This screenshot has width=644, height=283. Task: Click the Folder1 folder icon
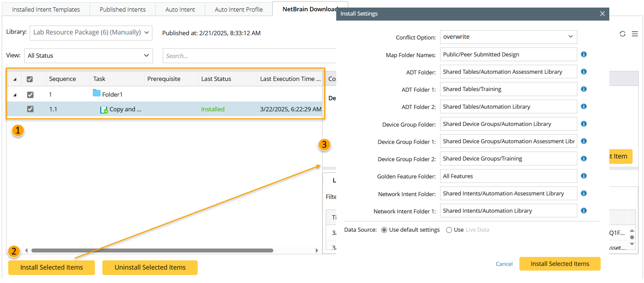click(x=97, y=94)
